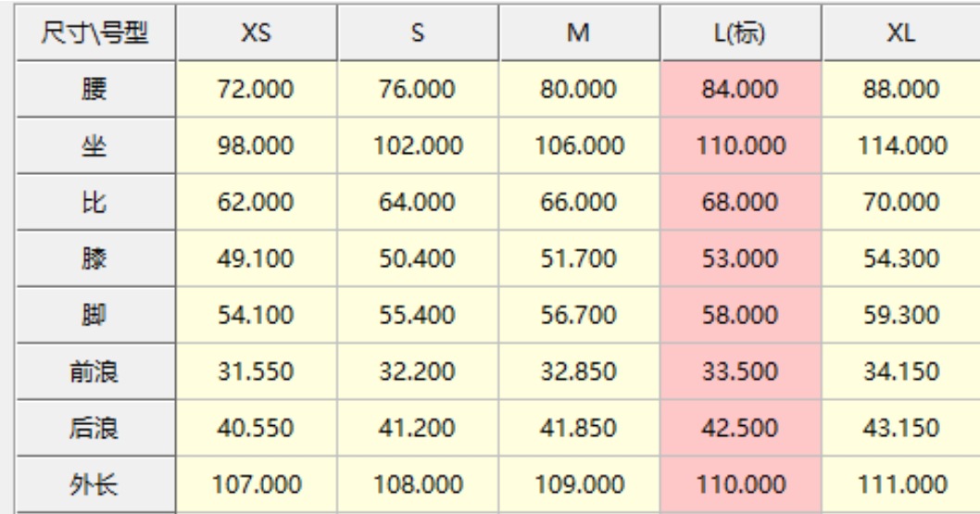
Task: Select the M size column header
Action: pyautogui.click(x=579, y=34)
